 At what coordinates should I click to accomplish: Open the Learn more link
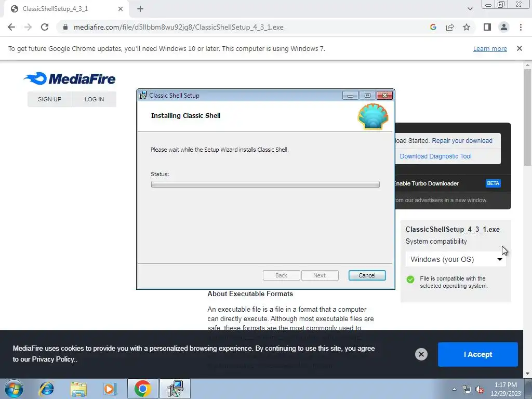tap(490, 48)
